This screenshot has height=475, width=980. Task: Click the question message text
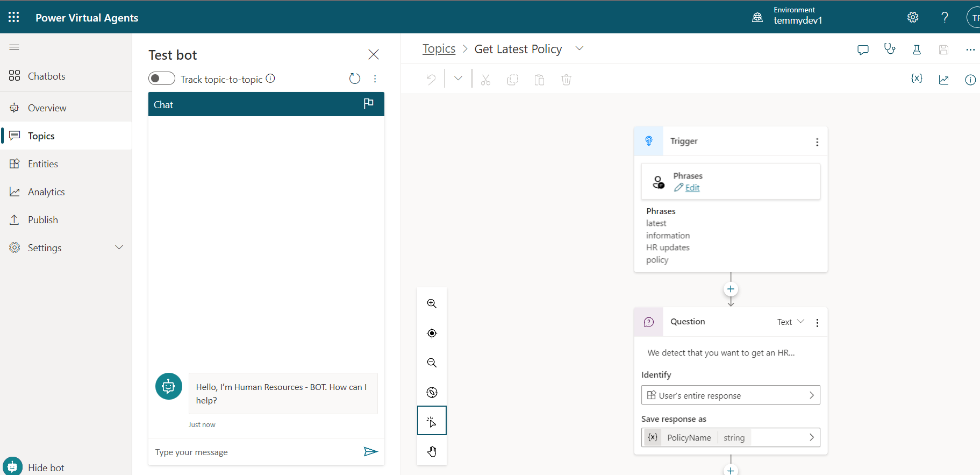(x=721, y=353)
